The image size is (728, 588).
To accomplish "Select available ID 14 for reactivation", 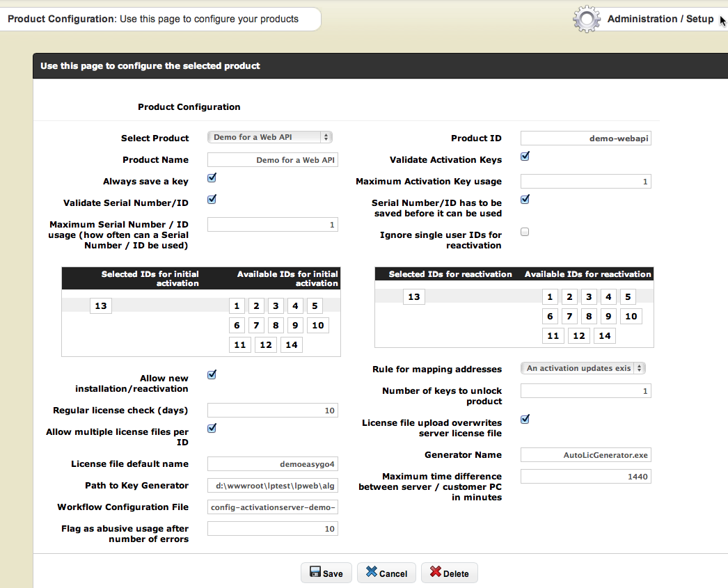I will pos(605,336).
